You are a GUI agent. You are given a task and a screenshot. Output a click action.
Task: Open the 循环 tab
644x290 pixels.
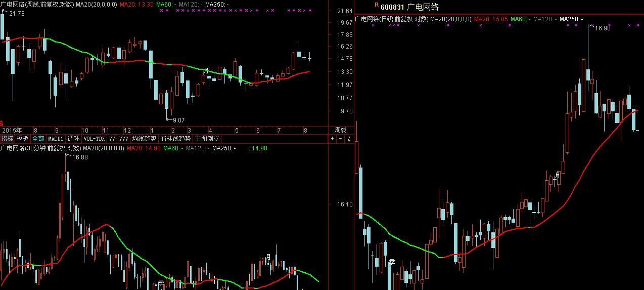[74, 138]
